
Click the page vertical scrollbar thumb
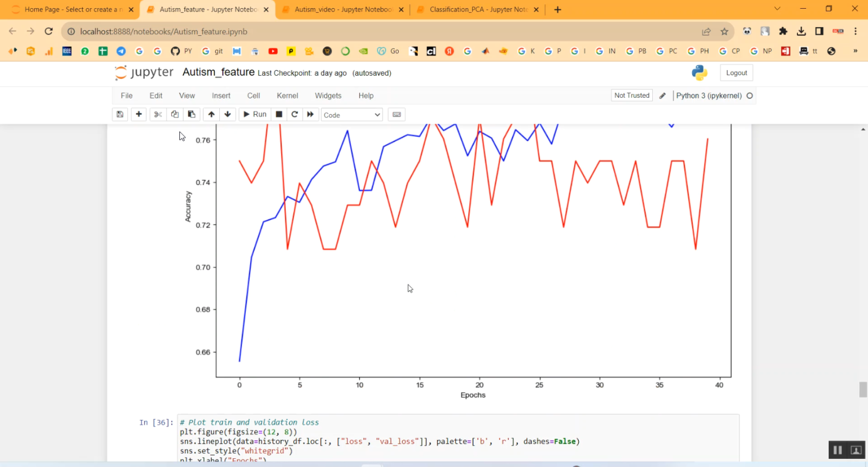point(863,389)
